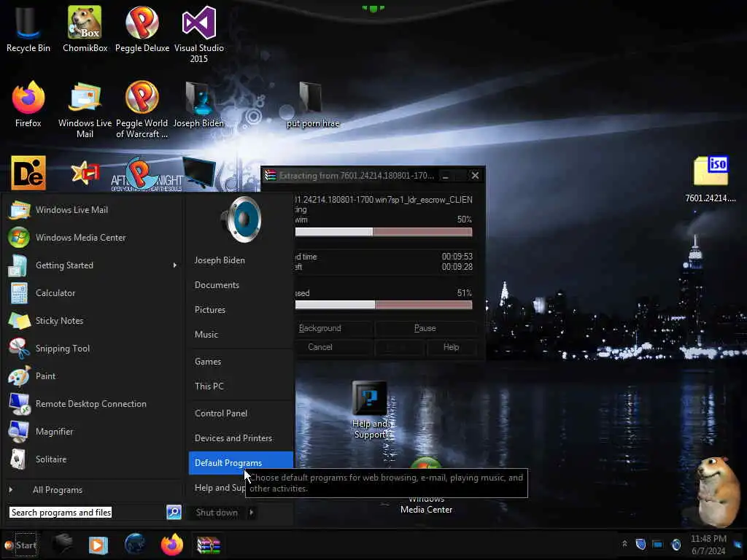Image resolution: width=747 pixels, height=560 pixels.
Task: Select the 7601.24214 ISO file on desktop
Action: tap(711, 179)
